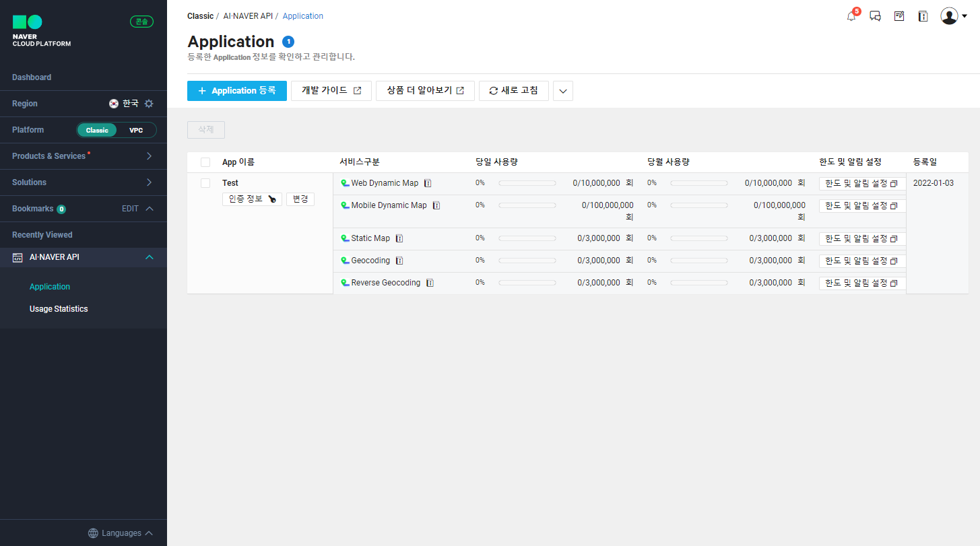Image resolution: width=980 pixels, height=546 pixels.
Task: Click info icon next to Static Map
Action: click(399, 238)
